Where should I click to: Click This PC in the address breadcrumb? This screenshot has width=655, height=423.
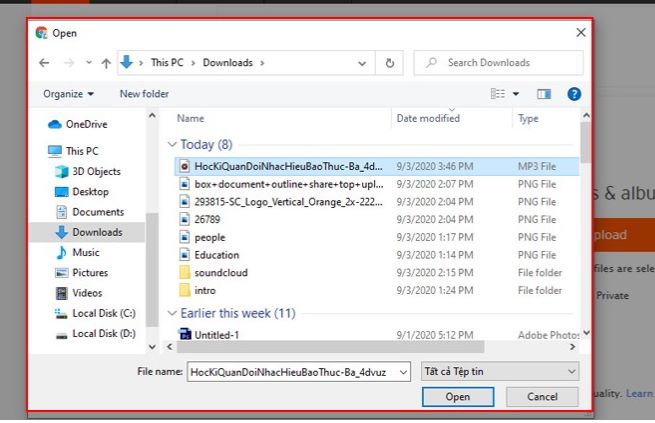point(167,63)
